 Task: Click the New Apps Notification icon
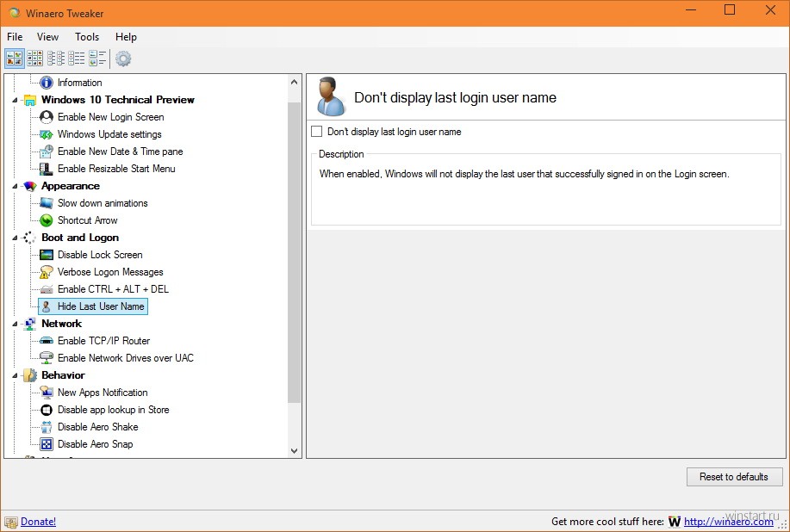point(47,392)
